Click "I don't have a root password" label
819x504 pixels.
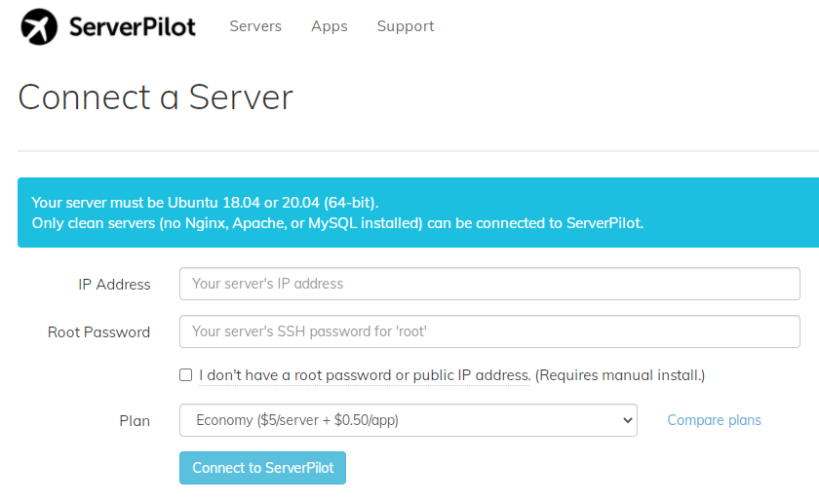click(x=364, y=375)
